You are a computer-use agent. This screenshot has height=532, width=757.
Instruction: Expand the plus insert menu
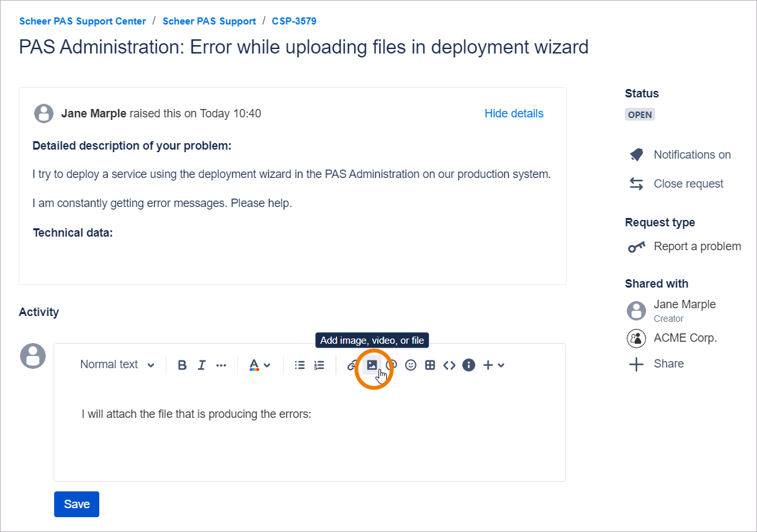[493, 365]
